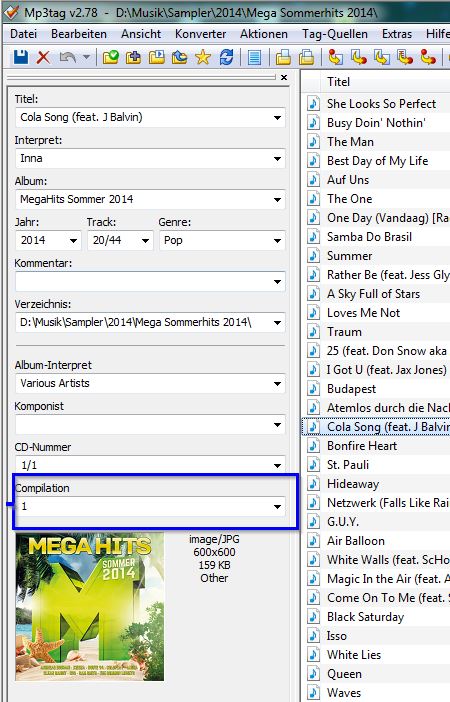The image size is (450, 702).
Task: Open the Konverter menu
Action: [x=201, y=34]
